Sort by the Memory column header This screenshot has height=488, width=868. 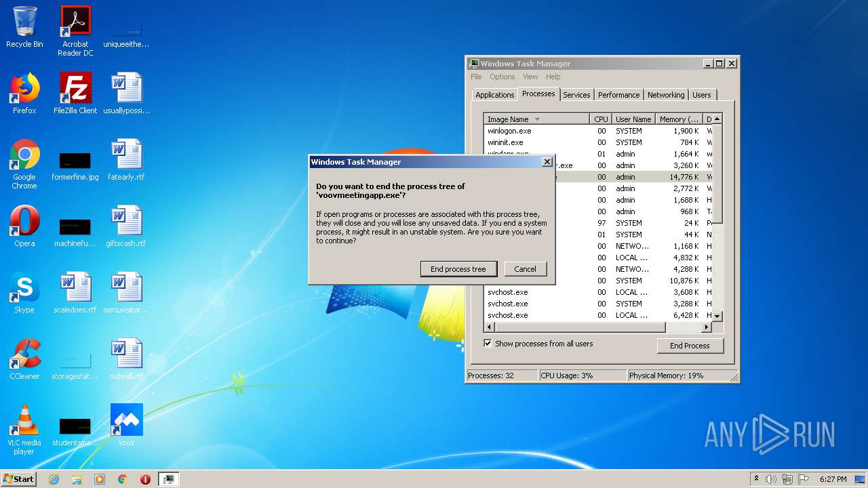pyautogui.click(x=679, y=119)
